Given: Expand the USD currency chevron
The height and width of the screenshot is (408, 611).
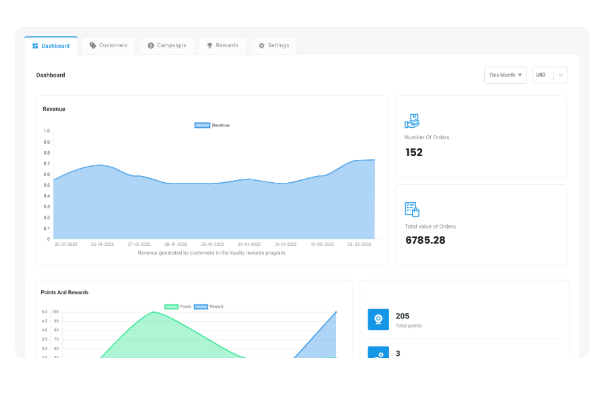Looking at the screenshot, I should point(560,75).
